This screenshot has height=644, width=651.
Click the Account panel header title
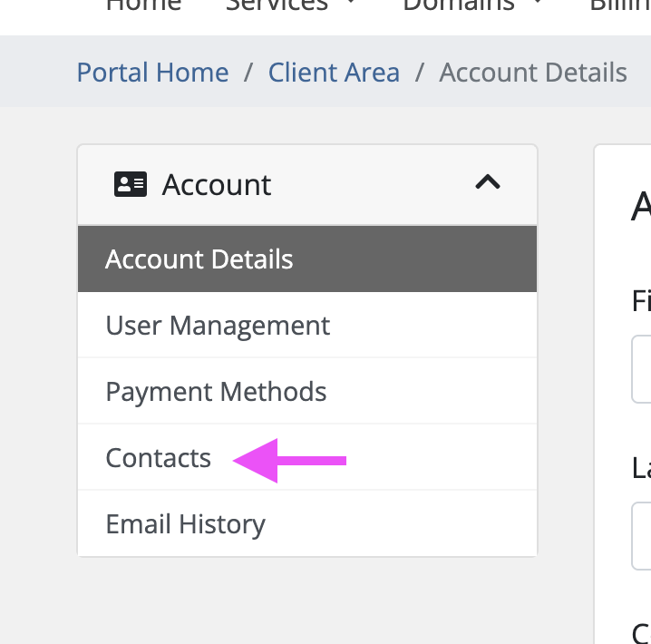point(217,184)
